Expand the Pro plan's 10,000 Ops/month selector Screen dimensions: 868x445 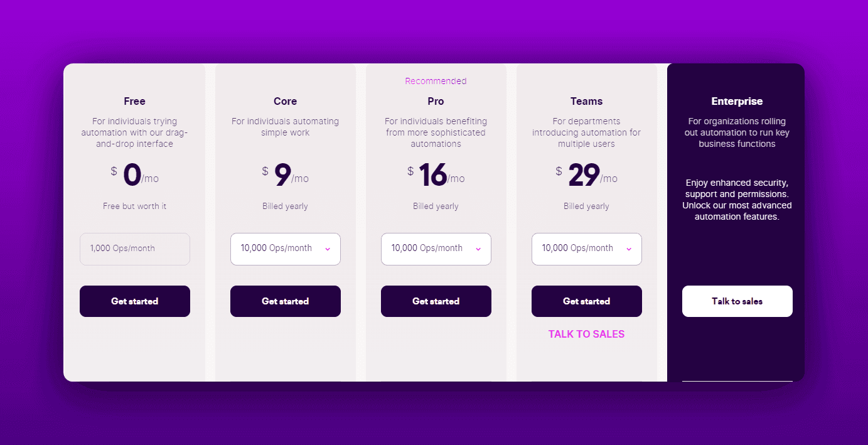pos(436,249)
